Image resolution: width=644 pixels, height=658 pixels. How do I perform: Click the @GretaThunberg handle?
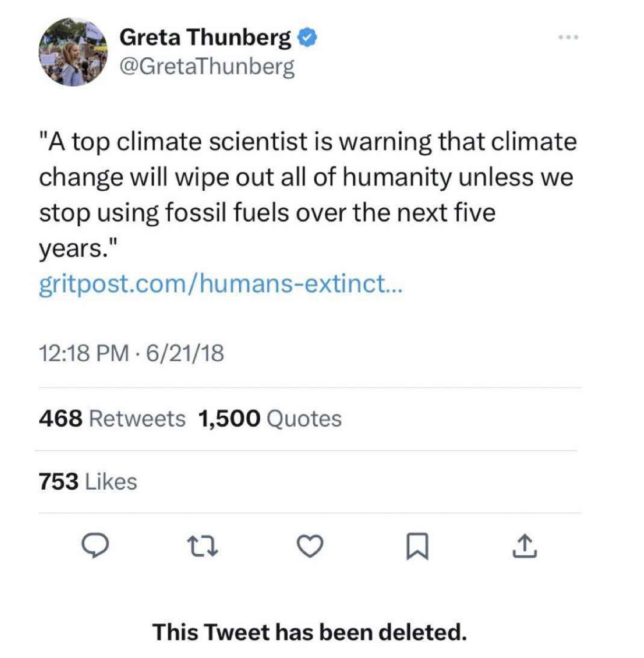208,67
